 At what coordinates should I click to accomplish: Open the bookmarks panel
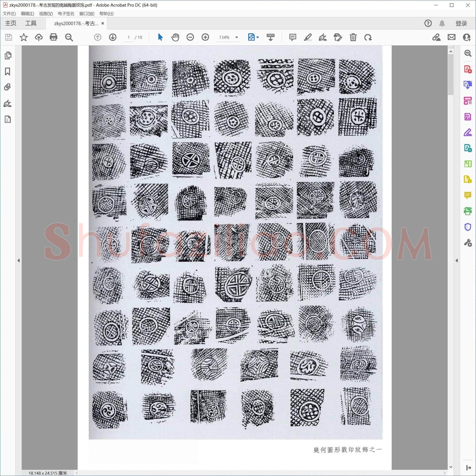pos(8,71)
